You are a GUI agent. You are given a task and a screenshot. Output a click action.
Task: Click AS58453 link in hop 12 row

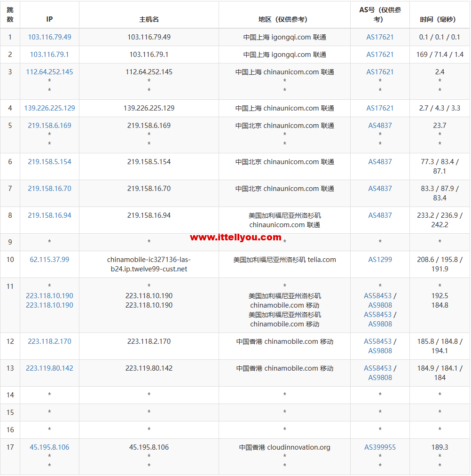[x=377, y=341]
